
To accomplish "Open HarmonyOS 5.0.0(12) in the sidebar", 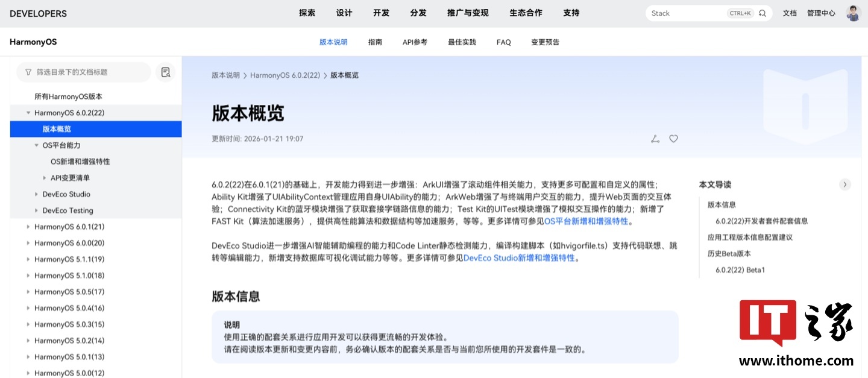I will click(x=69, y=373).
